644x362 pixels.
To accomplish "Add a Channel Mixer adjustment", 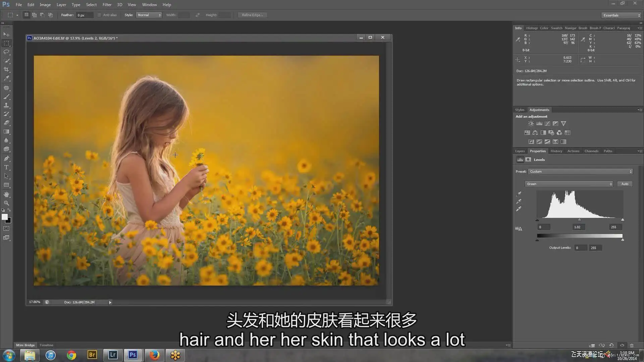I will coord(559,133).
